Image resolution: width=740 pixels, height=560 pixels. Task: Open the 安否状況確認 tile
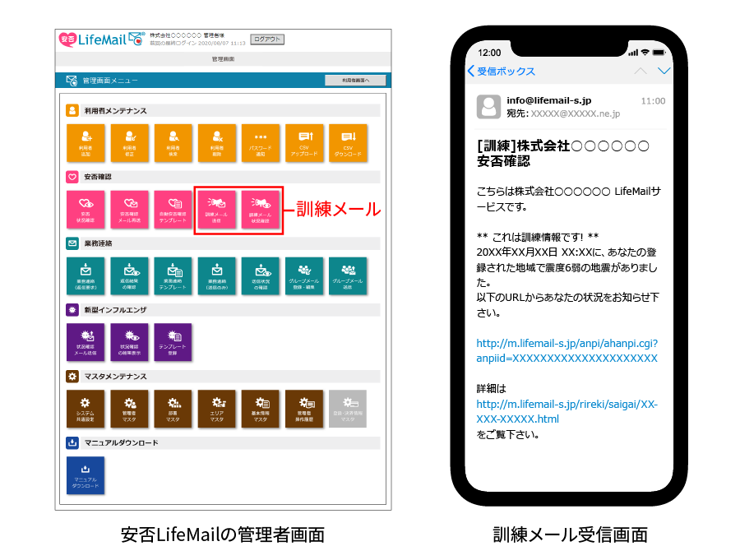point(86,210)
